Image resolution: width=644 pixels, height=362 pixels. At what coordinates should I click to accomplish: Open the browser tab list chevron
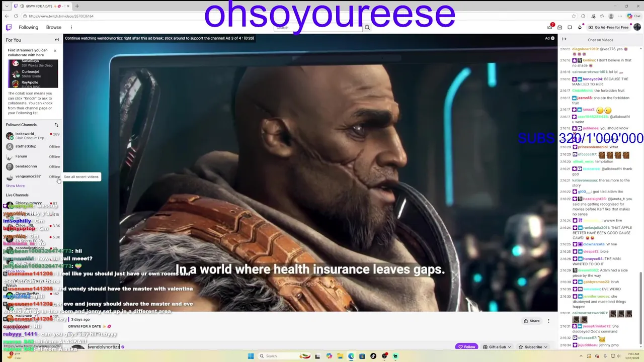(x=6, y=6)
